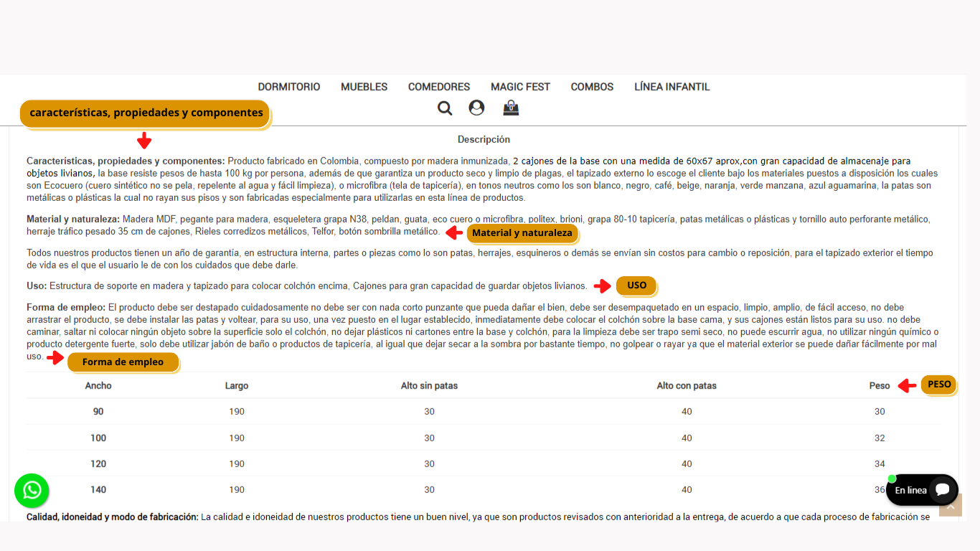Viewport: 980px width, 551px height.
Task: Click Alto sin patas 30 in 100 row
Action: click(x=429, y=438)
